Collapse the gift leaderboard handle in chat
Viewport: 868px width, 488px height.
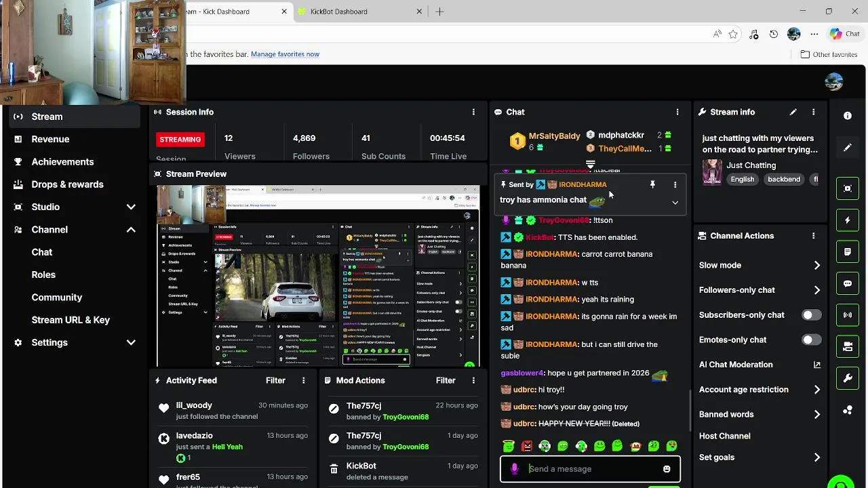(590, 164)
